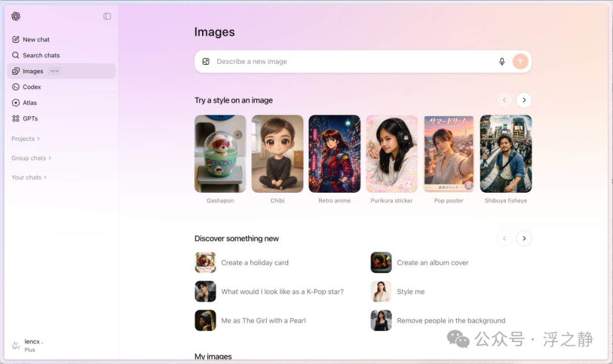This screenshot has height=364, width=613.
Task: Click the Style me suggestion
Action: click(x=397, y=291)
